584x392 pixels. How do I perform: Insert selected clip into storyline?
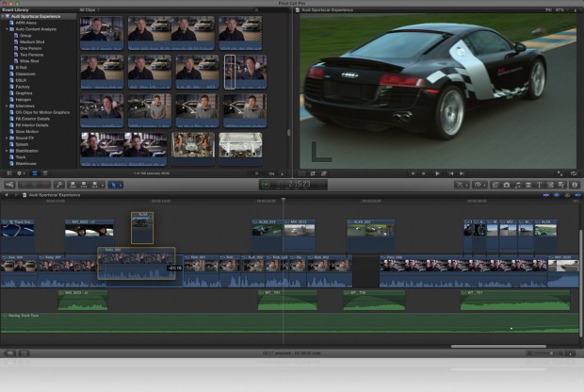tap(84, 185)
